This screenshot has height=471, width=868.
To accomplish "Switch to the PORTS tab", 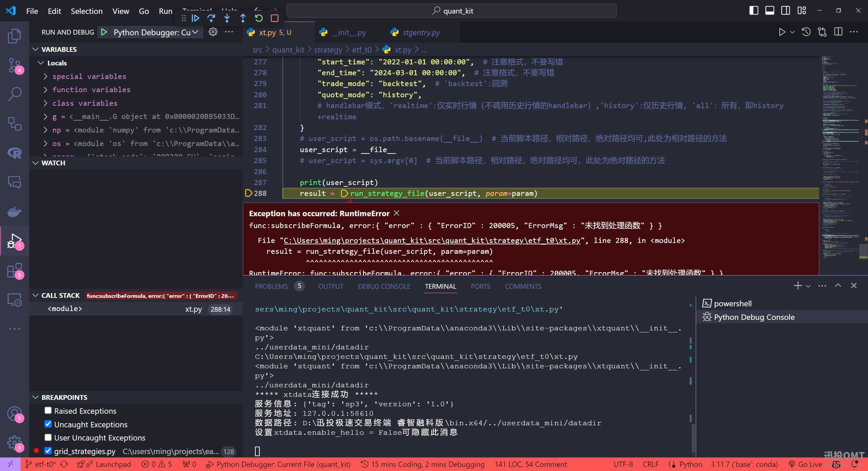I will tap(480, 286).
